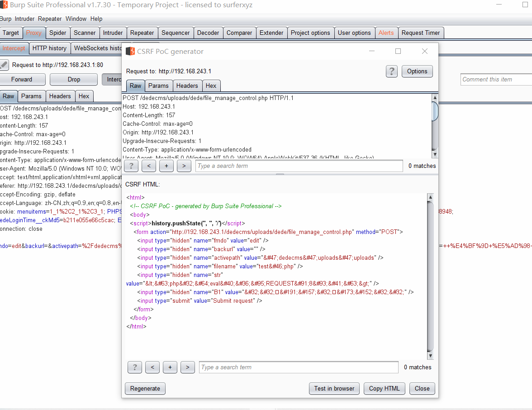This screenshot has width=532, height=410.
Task: Go to next match in CSRF HTML search
Action: (188, 367)
